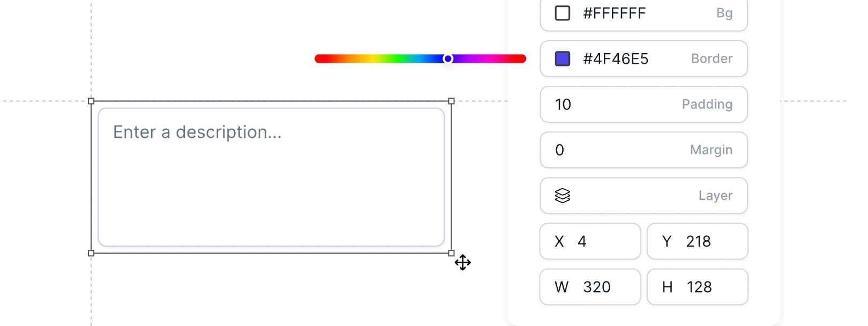868x326 pixels.
Task: Click the bottom-right resize handle
Action: 451,253
